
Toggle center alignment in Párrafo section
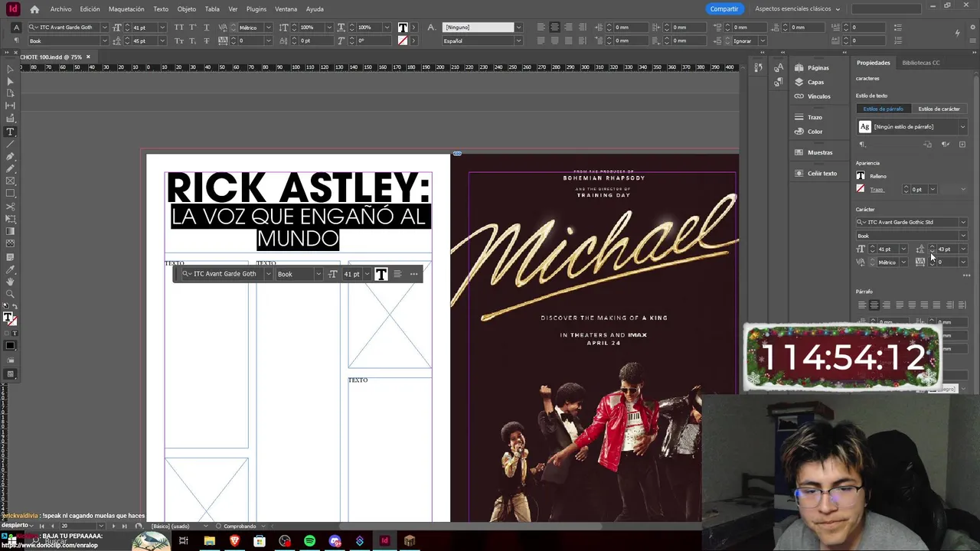click(874, 305)
